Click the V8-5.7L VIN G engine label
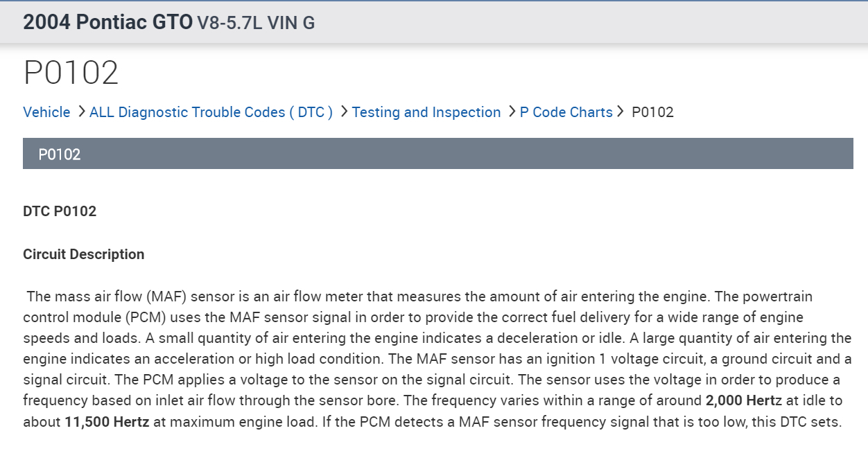 pyautogui.click(x=256, y=23)
